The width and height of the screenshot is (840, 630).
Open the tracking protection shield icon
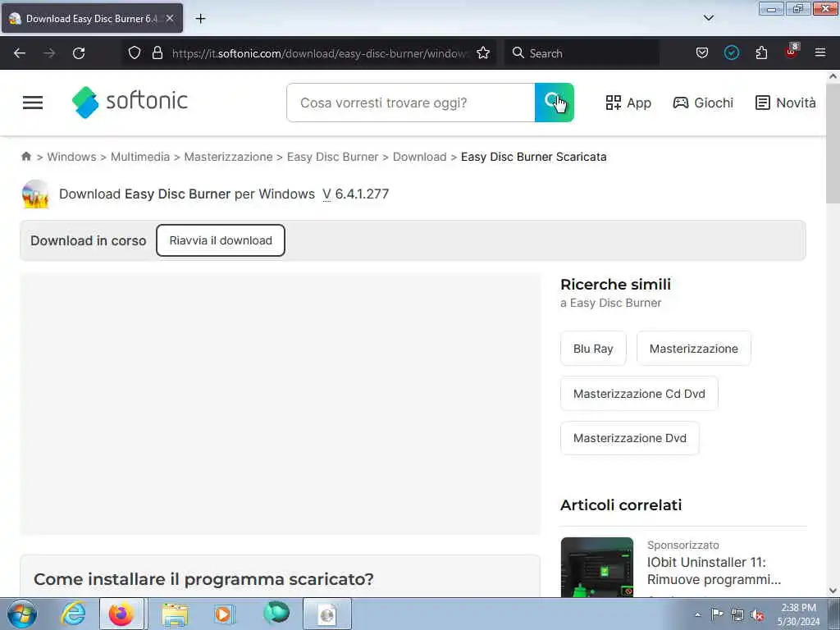coord(135,52)
